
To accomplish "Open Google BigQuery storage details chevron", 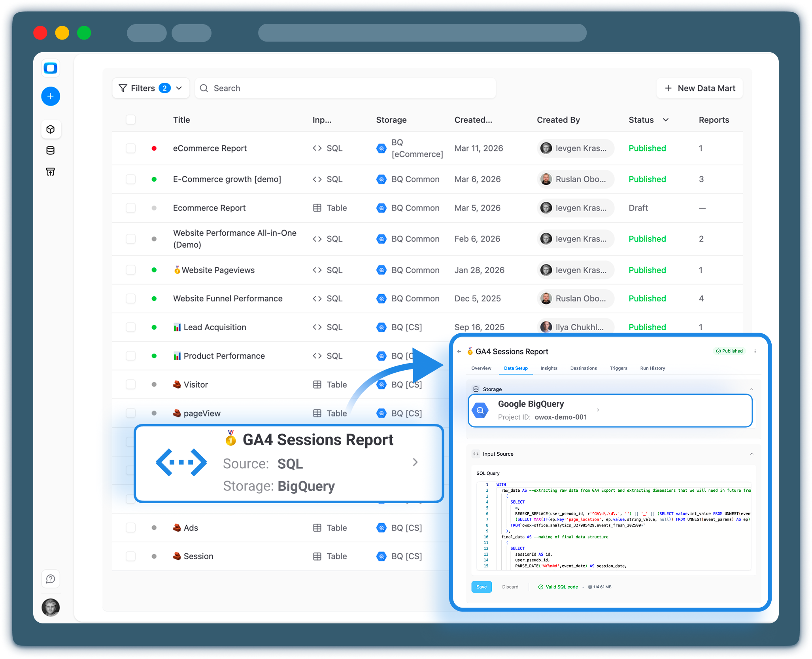I will pos(598,410).
